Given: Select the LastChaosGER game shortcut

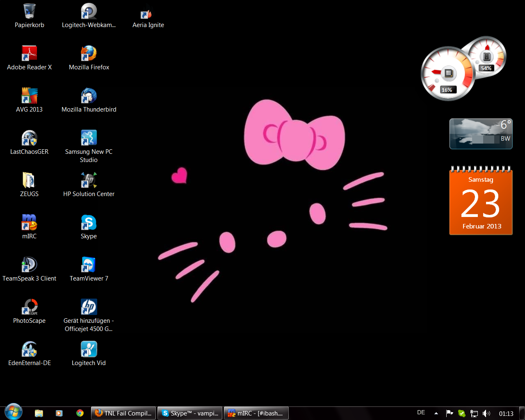Looking at the screenshot, I should (x=30, y=142).
